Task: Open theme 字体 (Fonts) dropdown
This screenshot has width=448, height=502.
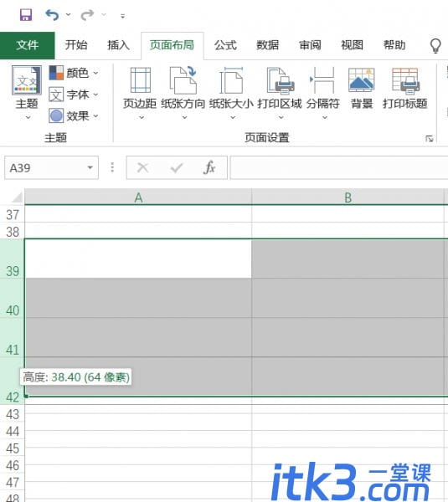Action: point(74,95)
